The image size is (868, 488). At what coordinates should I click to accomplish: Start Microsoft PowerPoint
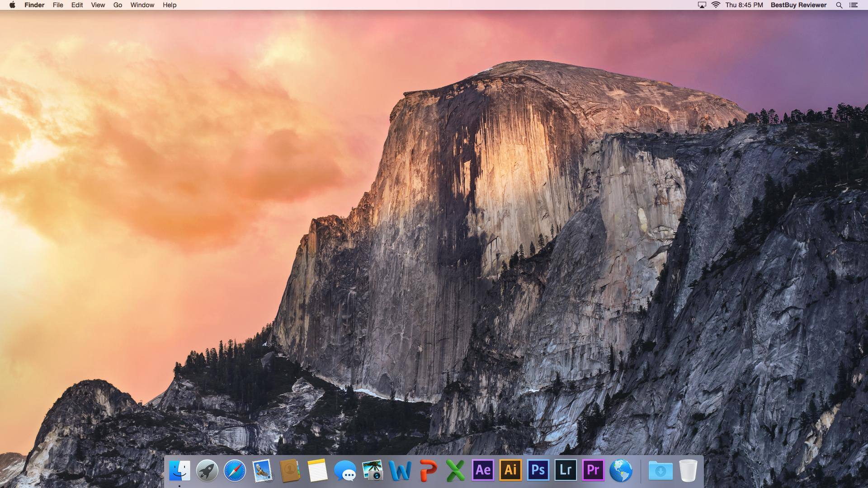429,469
